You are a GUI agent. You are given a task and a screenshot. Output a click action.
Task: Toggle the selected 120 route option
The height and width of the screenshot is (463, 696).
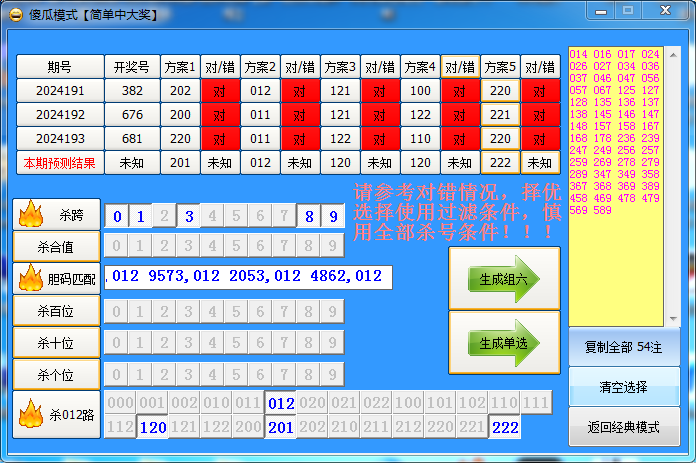(x=153, y=427)
